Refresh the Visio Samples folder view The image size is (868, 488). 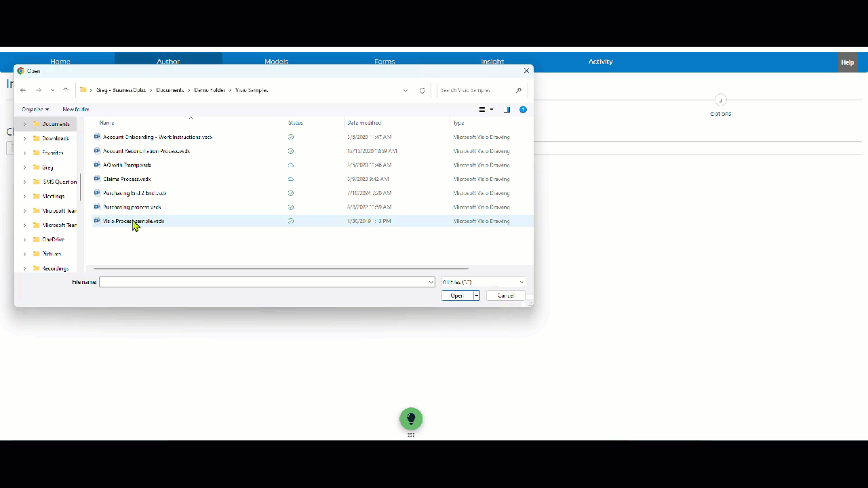click(422, 90)
